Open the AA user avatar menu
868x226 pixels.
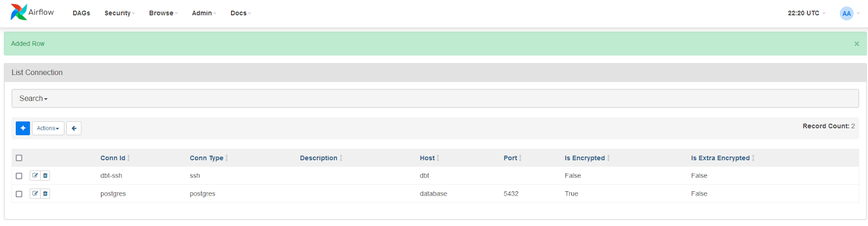[x=846, y=14]
